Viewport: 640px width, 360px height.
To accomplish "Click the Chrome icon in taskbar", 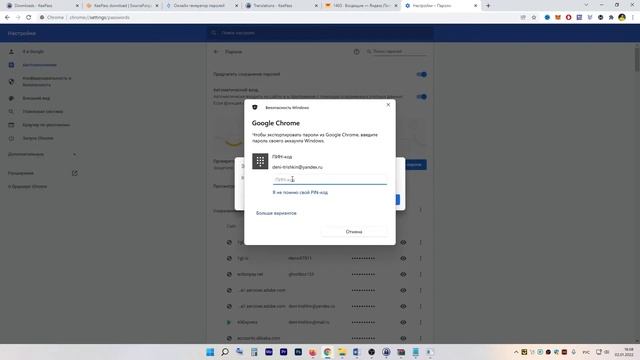I will coord(327,352).
